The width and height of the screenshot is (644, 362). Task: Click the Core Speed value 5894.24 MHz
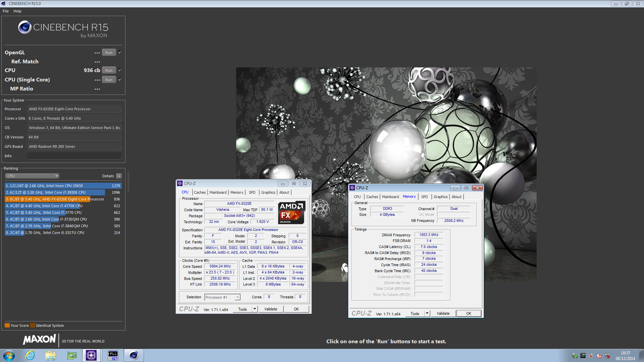[x=220, y=266]
